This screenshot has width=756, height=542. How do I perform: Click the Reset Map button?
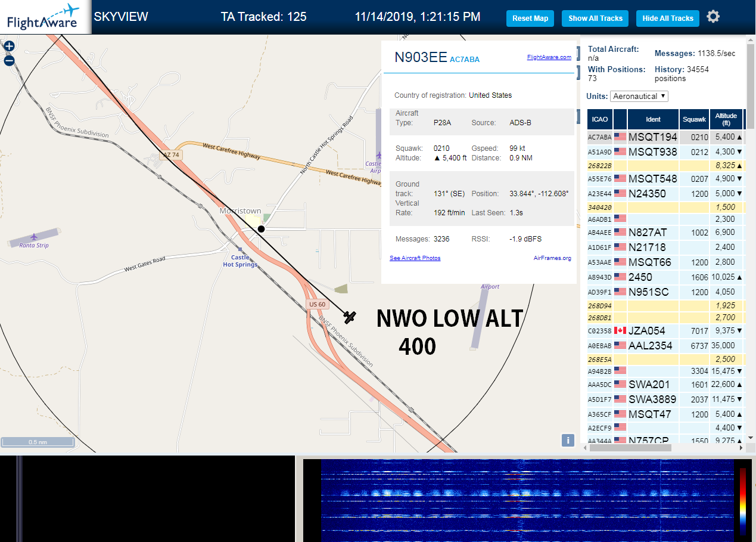530,18
